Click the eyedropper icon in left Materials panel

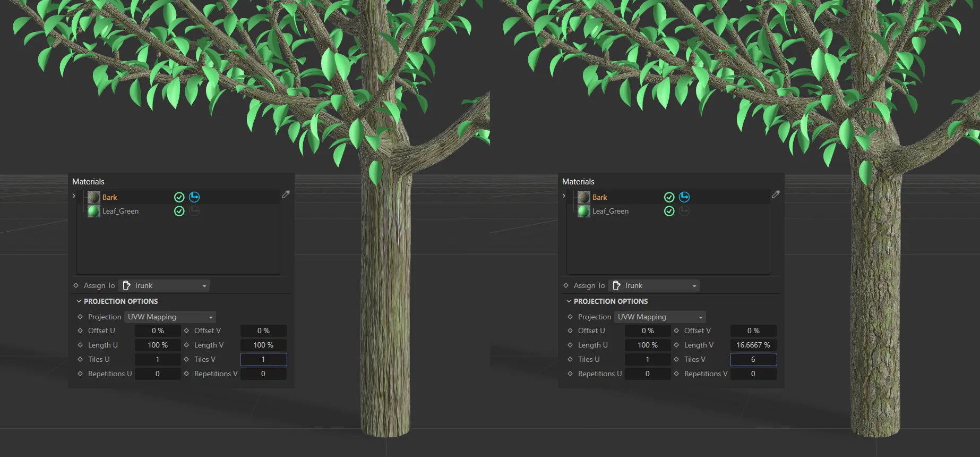pos(286,194)
